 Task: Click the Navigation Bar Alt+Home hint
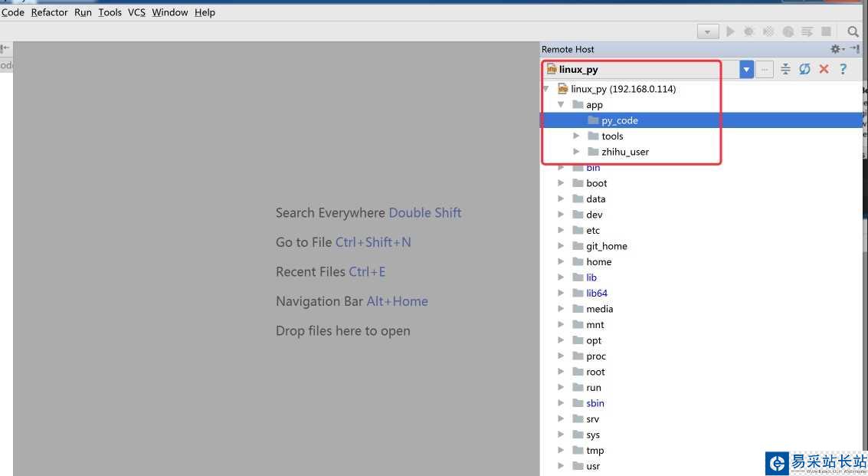(x=352, y=301)
